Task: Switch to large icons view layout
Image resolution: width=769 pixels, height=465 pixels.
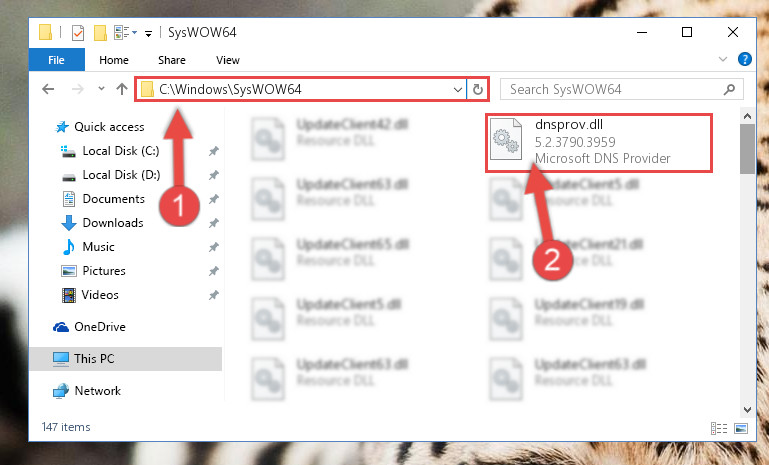Action: [x=741, y=428]
